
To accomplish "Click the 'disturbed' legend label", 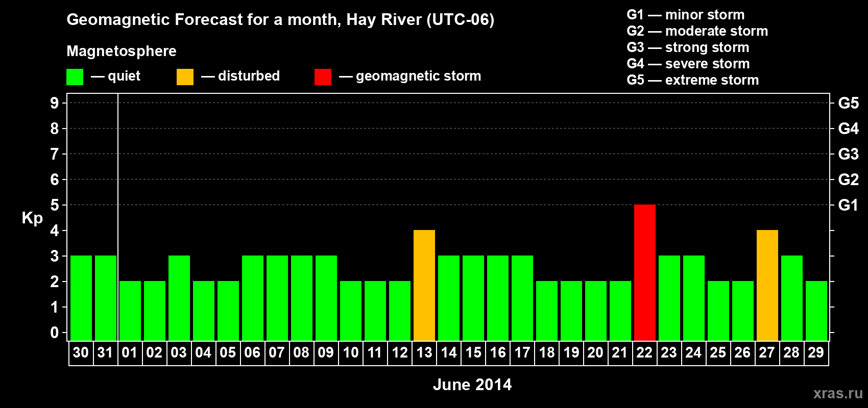I will point(249,76).
